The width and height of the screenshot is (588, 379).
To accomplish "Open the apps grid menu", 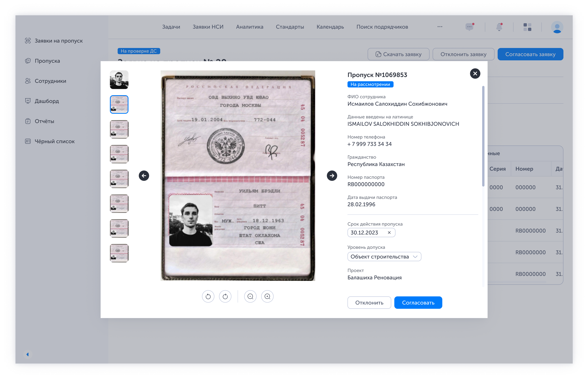I will pyautogui.click(x=527, y=27).
